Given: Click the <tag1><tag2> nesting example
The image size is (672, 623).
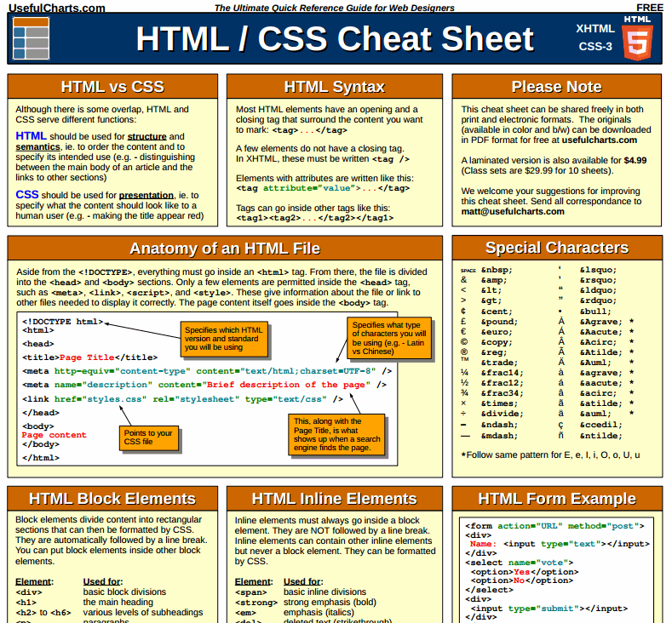Looking at the screenshot, I should [314, 218].
